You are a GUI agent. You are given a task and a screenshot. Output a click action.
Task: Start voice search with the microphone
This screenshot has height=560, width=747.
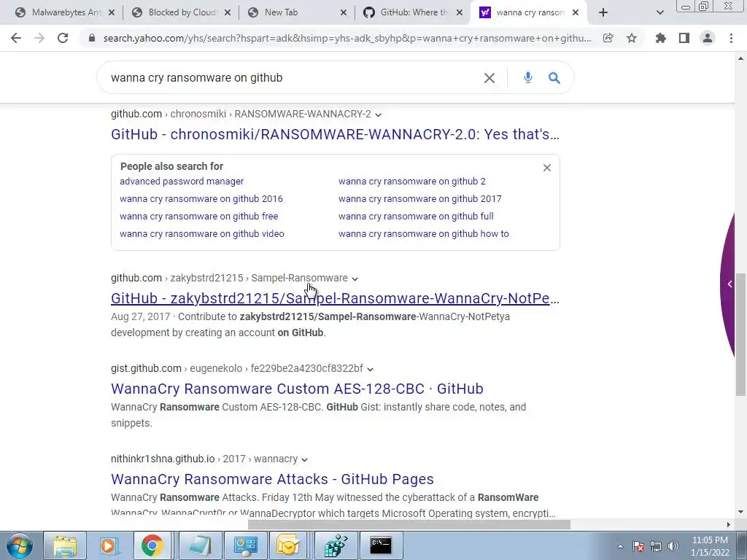pos(528,77)
